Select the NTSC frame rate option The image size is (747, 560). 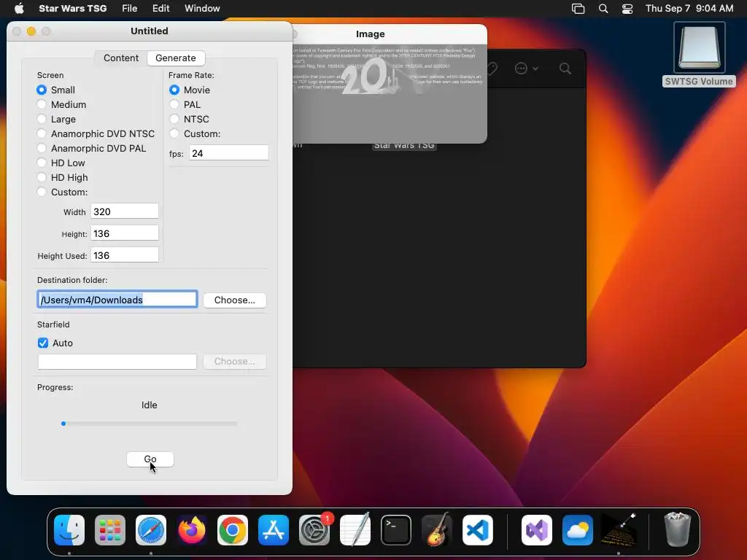point(174,119)
